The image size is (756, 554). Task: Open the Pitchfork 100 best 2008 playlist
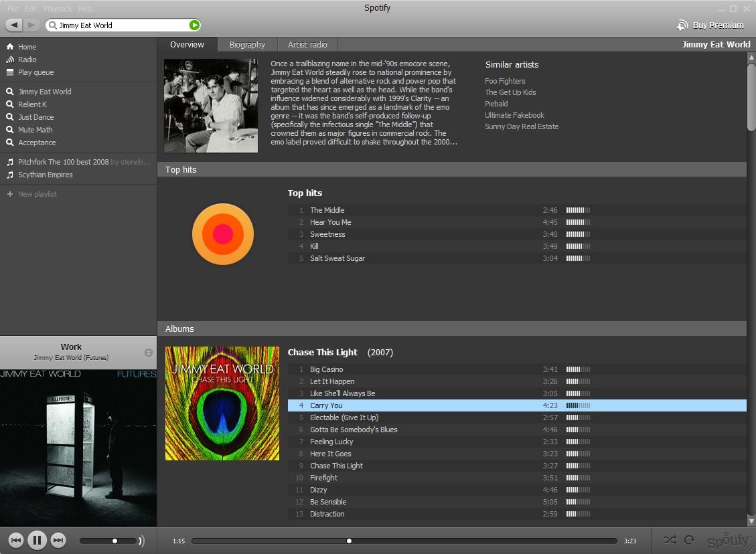pyautogui.click(x=63, y=162)
